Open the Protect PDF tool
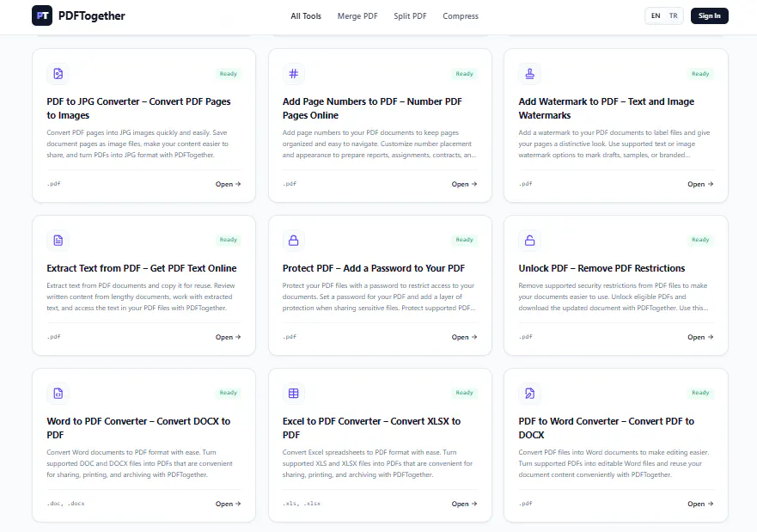Viewport: 757px width, 532px height. [464, 337]
